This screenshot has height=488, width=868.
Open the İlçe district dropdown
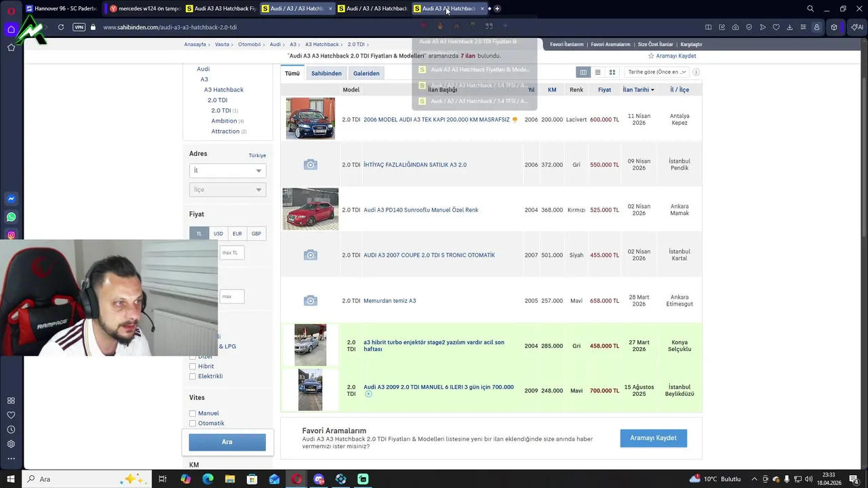pos(227,190)
